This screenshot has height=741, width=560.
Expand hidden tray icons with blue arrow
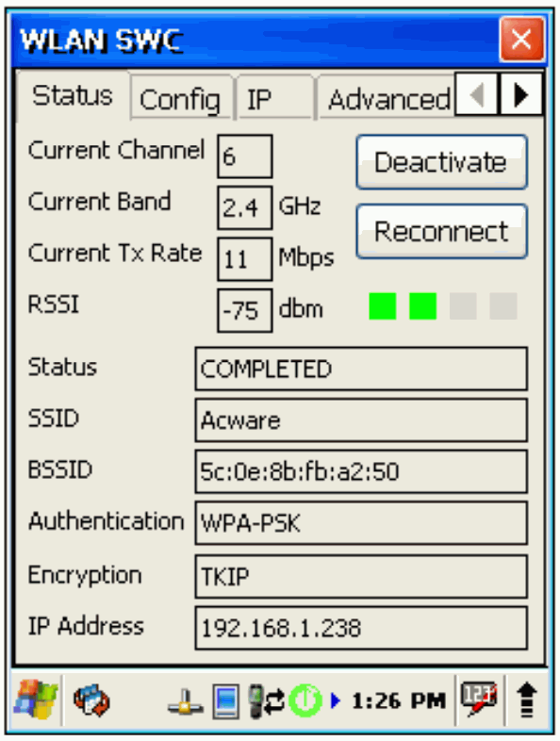pos(336,700)
